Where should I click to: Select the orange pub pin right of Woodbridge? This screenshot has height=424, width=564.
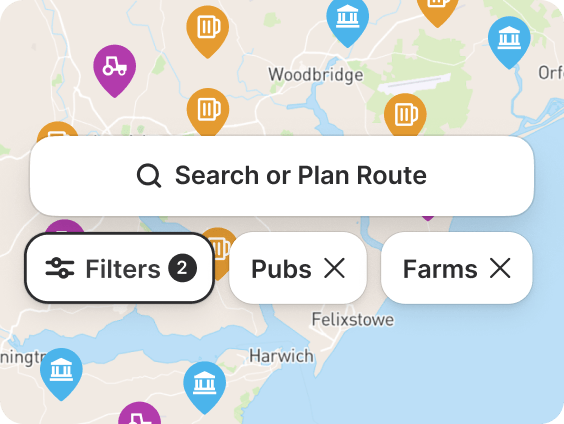[x=405, y=115]
